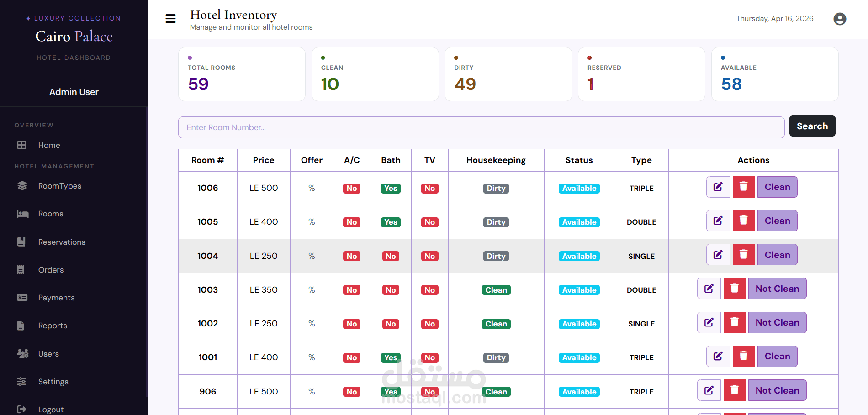Mark room 1005 as Clean

pos(778,221)
